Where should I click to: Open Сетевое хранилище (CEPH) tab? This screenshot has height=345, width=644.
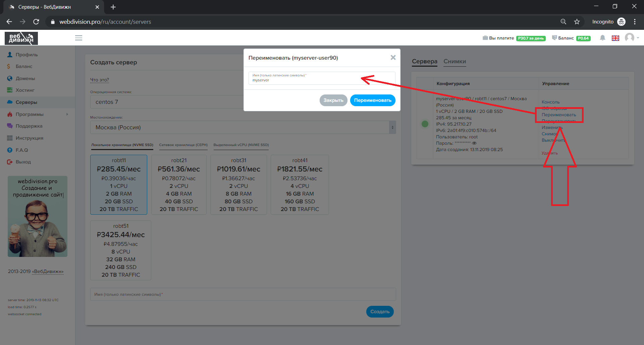183,145
